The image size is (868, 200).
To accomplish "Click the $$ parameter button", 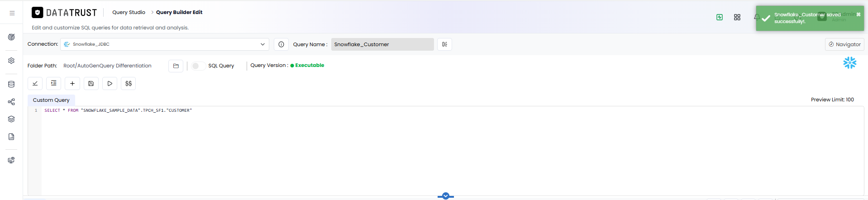I will point(129,83).
